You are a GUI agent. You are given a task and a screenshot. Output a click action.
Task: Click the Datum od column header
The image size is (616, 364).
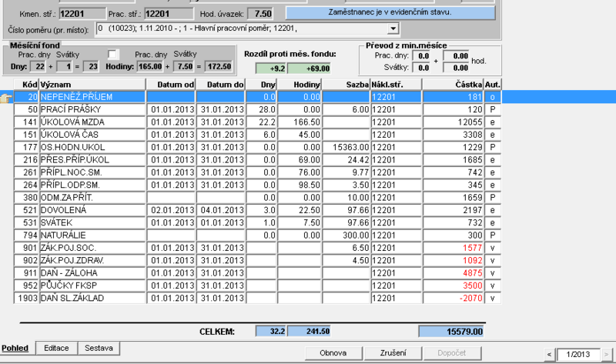171,85
